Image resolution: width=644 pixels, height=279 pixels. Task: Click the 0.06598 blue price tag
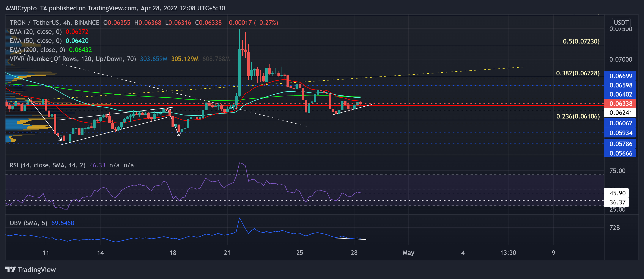click(620, 85)
